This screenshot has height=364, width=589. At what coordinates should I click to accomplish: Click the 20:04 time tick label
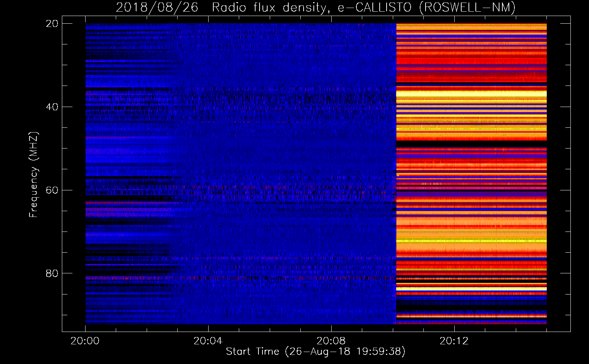(x=208, y=341)
